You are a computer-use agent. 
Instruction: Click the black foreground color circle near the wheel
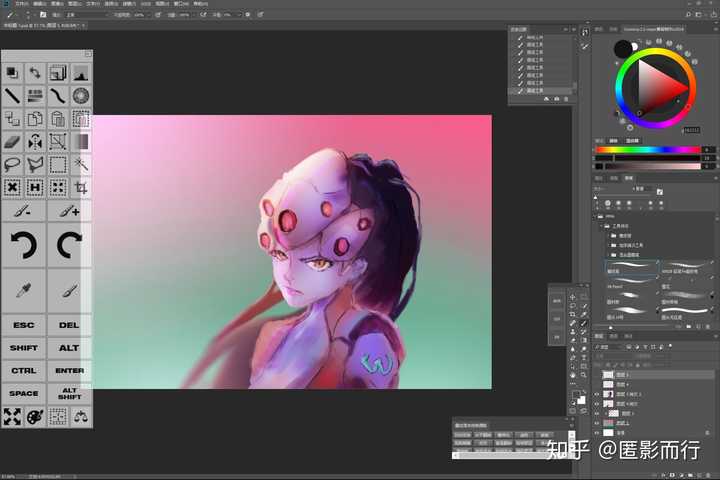coord(623,49)
